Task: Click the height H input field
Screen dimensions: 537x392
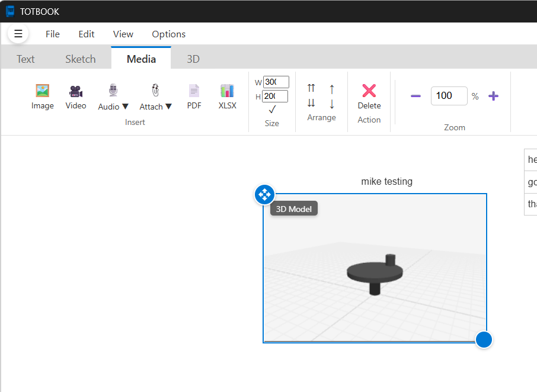Action: pyautogui.click(x=275, y=97)
